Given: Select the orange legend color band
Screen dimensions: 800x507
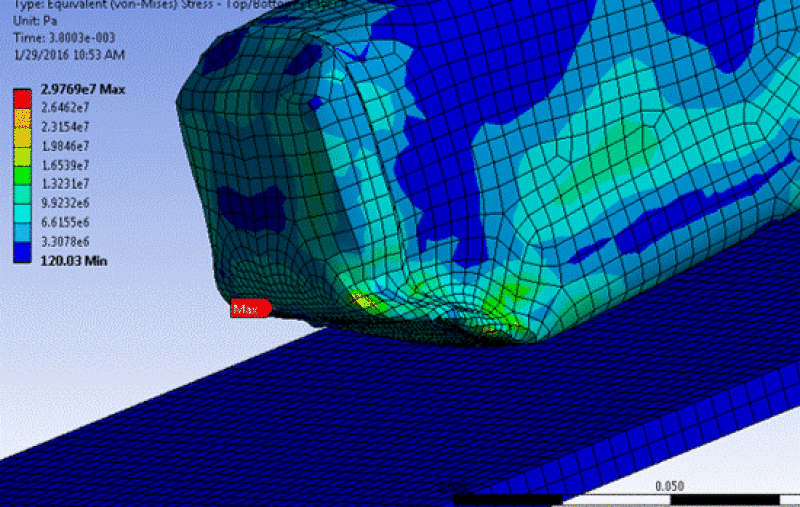Looking at the screenshot, I should click(x=24, y=116).
